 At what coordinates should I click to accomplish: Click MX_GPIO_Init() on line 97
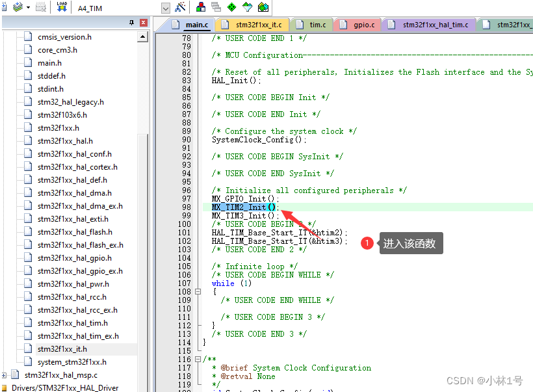[246, 198]
